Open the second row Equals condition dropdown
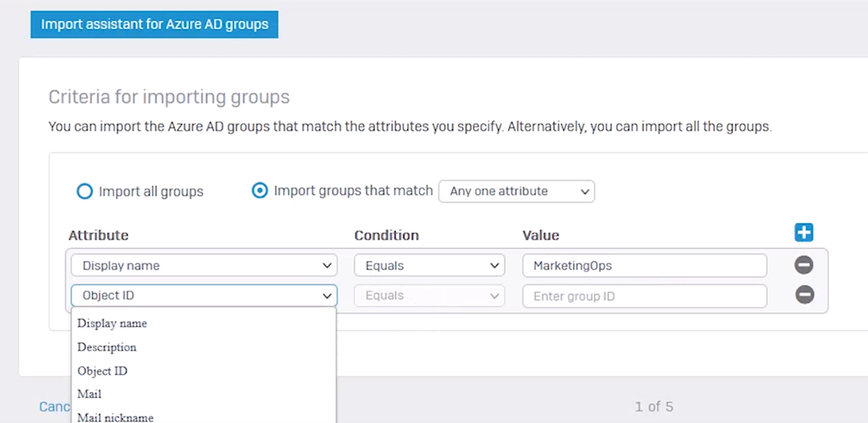This screenshot has height=423, width=868. click(x=429, y=295)
